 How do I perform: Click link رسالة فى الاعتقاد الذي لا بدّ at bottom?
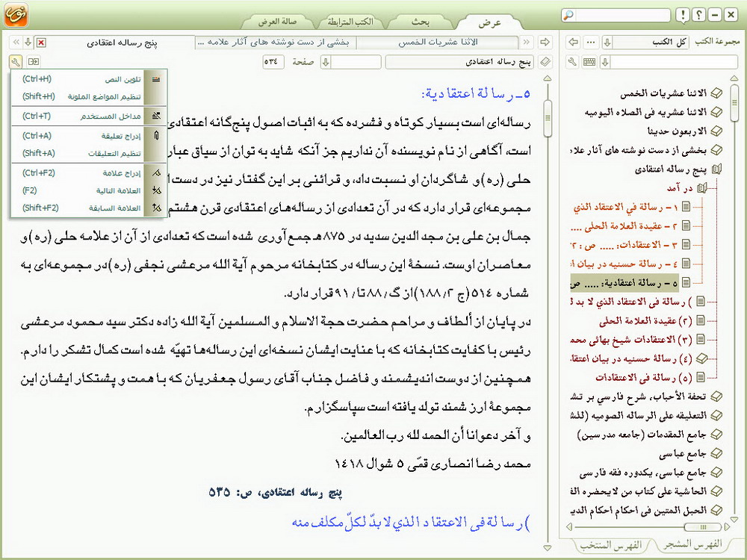tap(411, 523)
